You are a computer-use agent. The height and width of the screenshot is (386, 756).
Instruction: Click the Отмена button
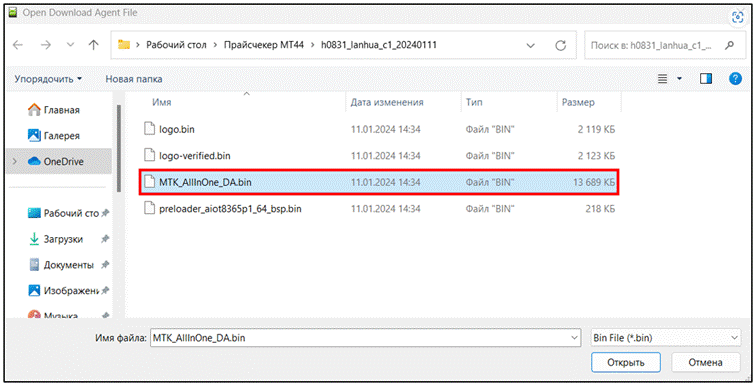click(705, 362)
